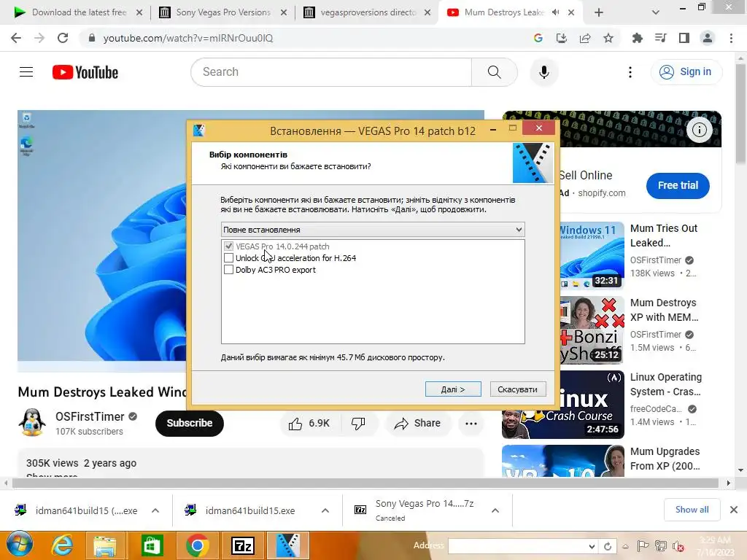Open Chrome extensions puzzle icon

[x=637, y=38]
